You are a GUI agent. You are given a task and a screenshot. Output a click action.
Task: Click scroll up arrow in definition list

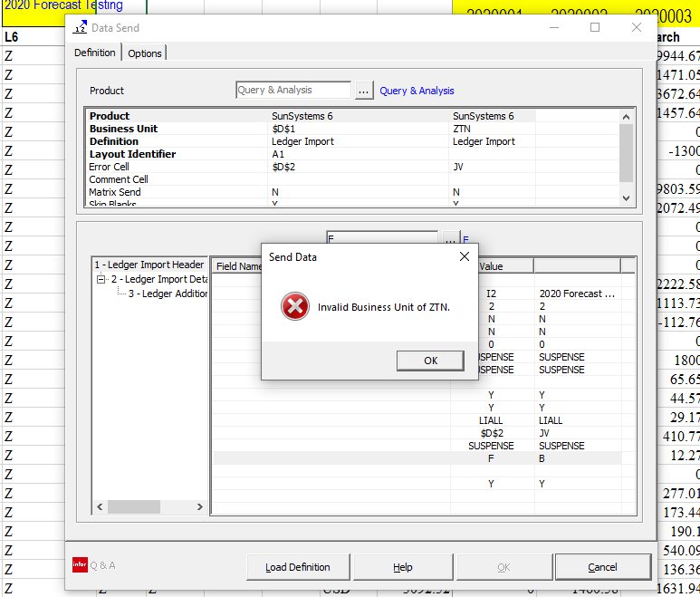pos(626,117)
